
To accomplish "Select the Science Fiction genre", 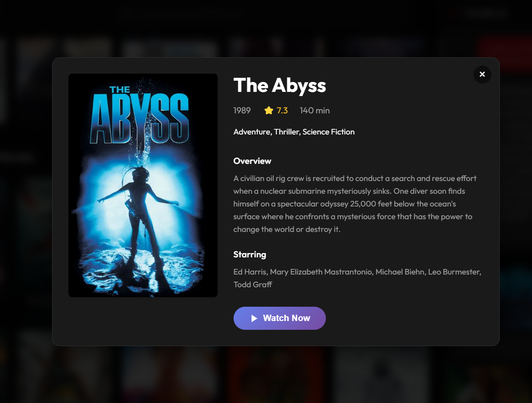I will pos(329,132).
